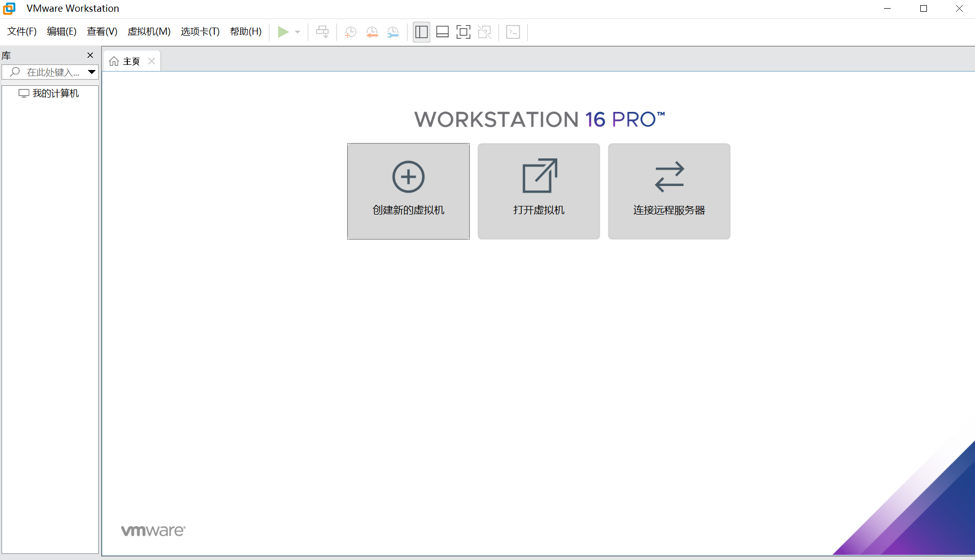This screenshot has width=975, height=560.
Task: Click the full screen mode icon
Action: click(463, 32)
